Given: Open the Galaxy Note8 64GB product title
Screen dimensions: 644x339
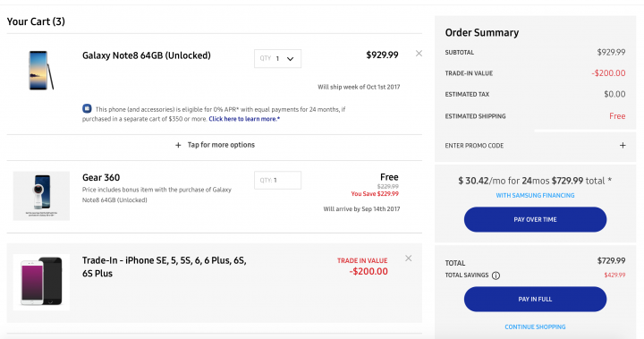Looking at the screenshot, I should point(147,55).
